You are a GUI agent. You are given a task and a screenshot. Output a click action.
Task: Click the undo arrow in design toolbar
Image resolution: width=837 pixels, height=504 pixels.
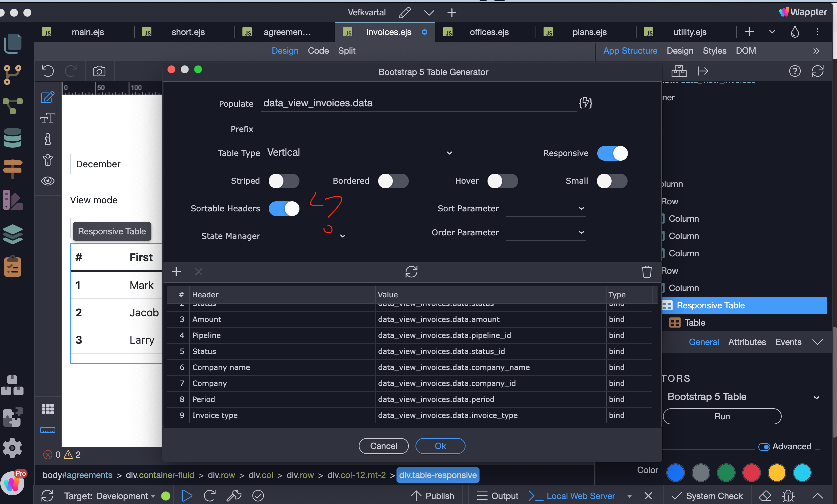pos(48,71)
